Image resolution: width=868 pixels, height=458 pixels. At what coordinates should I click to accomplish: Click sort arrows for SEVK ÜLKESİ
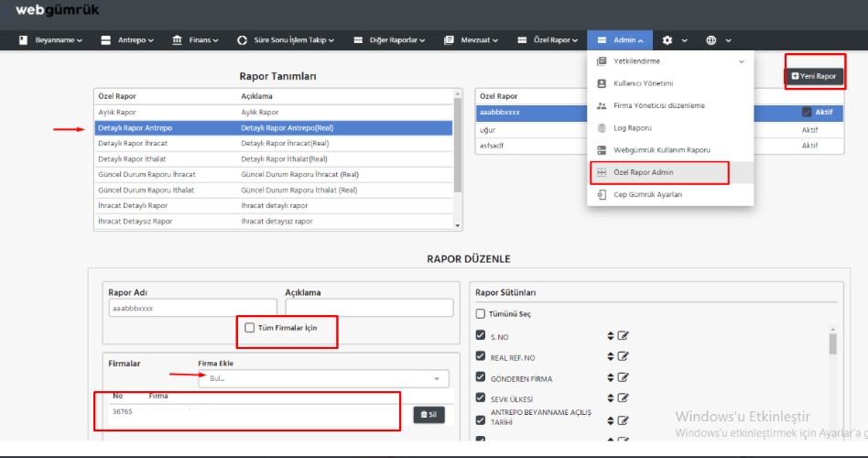[610, 398]
